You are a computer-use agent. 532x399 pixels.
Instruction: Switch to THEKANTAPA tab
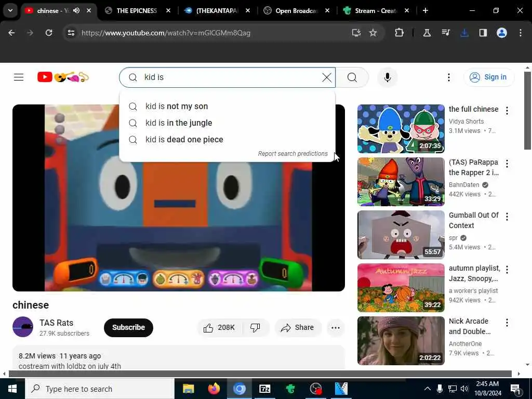tap(217, 10)
